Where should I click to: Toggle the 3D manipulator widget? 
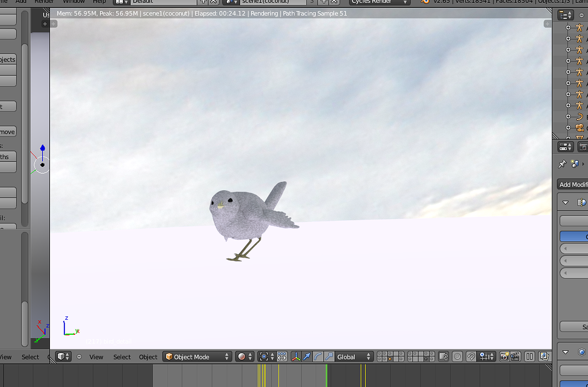296,357
